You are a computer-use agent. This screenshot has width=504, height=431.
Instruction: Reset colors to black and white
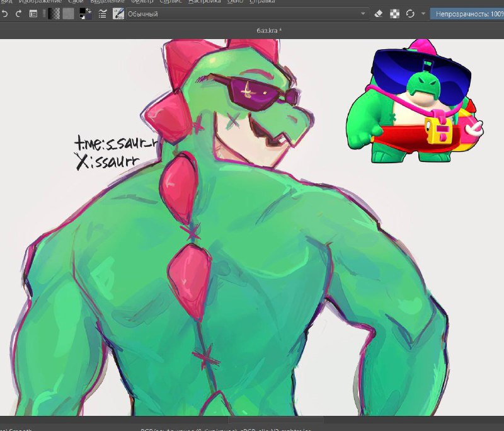83,17
